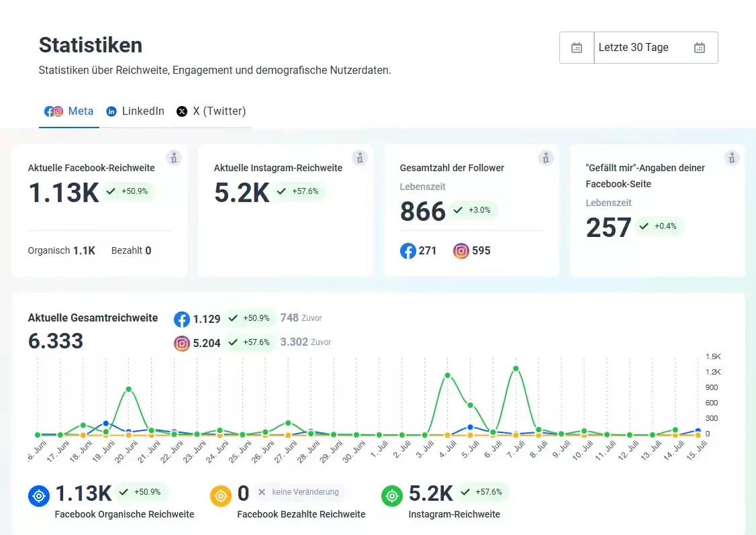Image resolution: width=756 pixels, height=535 pixels.
Task: Toggle Facebook Organische Reichweite blue legend icon
Action: (39, 496)
